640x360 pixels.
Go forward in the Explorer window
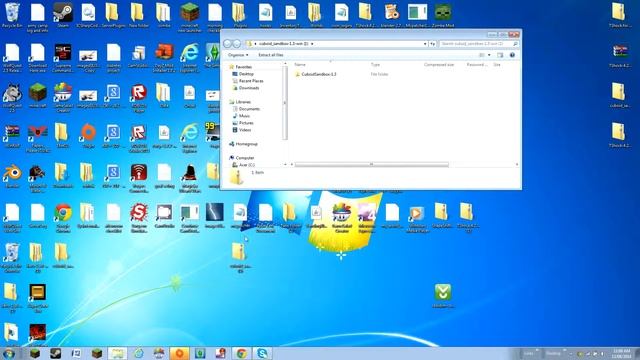(236, 44)
